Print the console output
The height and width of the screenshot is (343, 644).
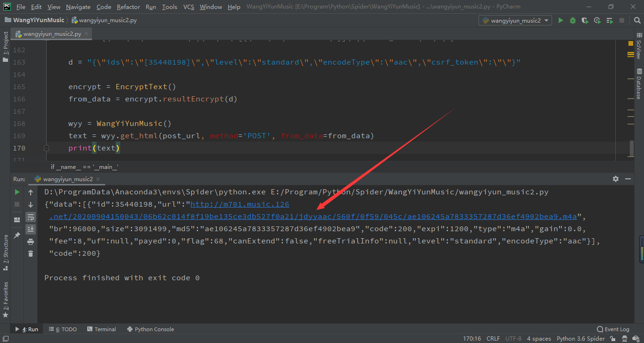31,241
